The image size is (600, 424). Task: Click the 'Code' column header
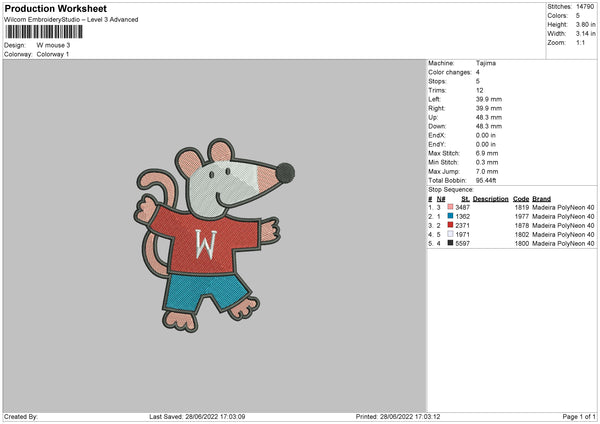[x=521, y=199]
